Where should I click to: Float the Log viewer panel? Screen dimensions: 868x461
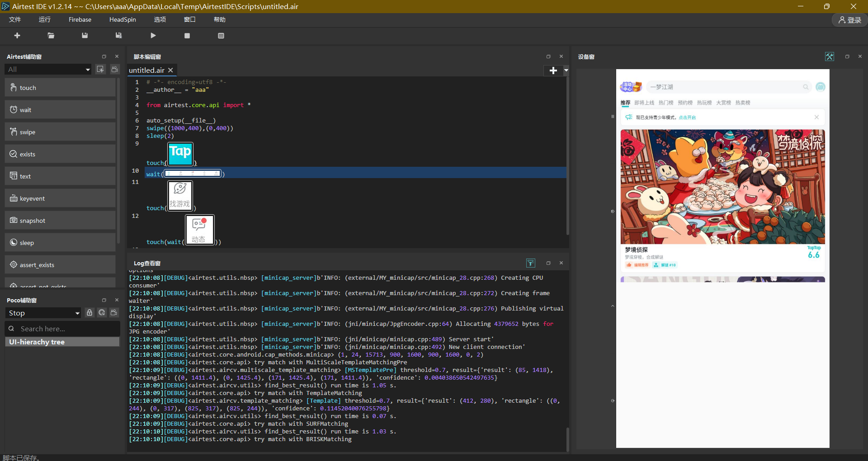click(548, 263)
